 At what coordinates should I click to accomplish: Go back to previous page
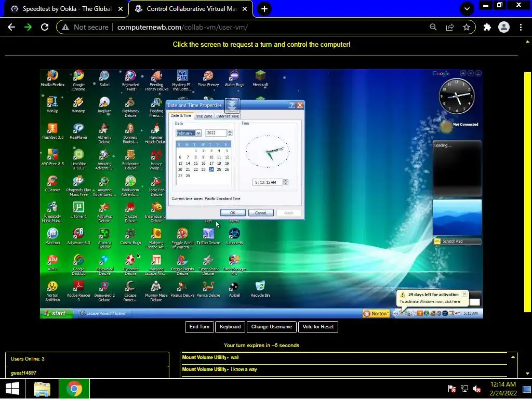tap(11, 27)
